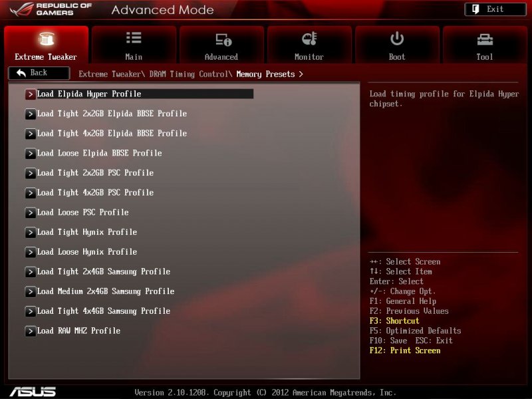Click Extreme Tweaker in the breadcrumb path
Viewport: 532px width, 399px height.
click(109, 74)
